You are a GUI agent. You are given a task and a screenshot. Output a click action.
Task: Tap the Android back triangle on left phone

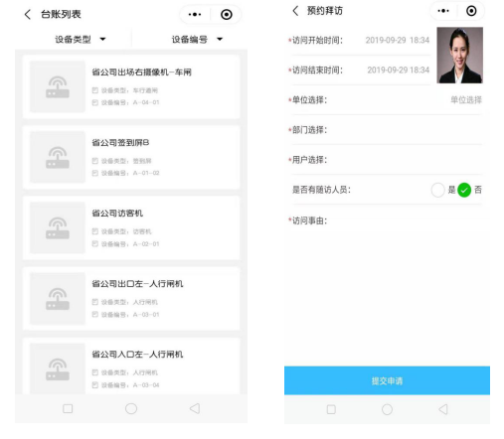(195, 408)
